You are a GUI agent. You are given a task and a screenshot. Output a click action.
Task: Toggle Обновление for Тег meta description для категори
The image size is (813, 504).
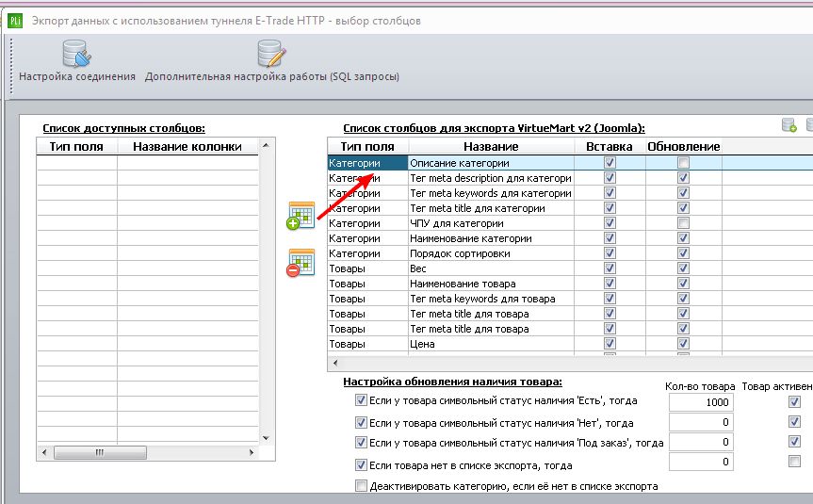(683, 178)
